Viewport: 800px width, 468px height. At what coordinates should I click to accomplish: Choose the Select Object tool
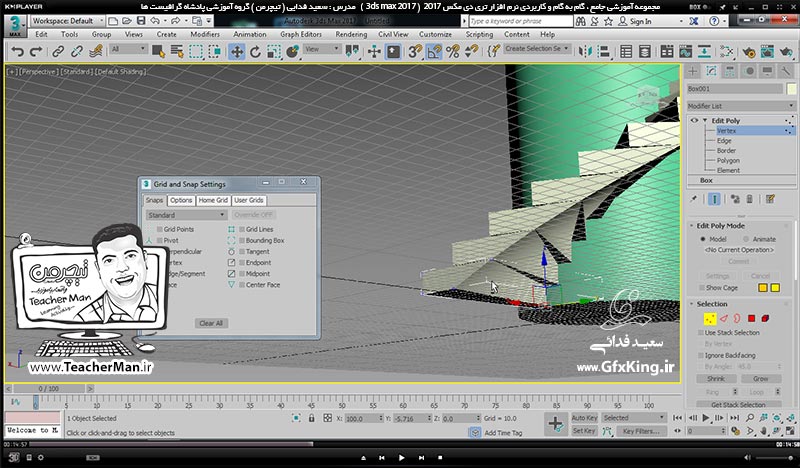(x=158, y=52)
